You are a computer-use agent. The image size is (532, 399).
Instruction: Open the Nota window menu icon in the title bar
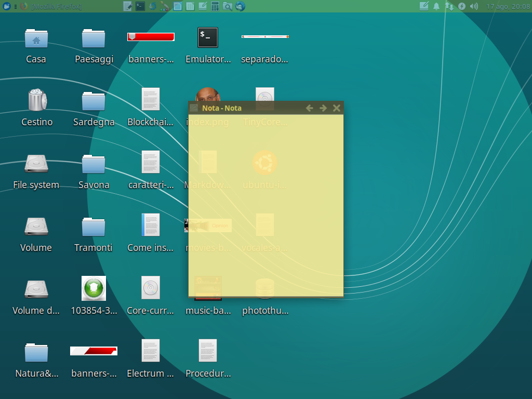(194, 108)
